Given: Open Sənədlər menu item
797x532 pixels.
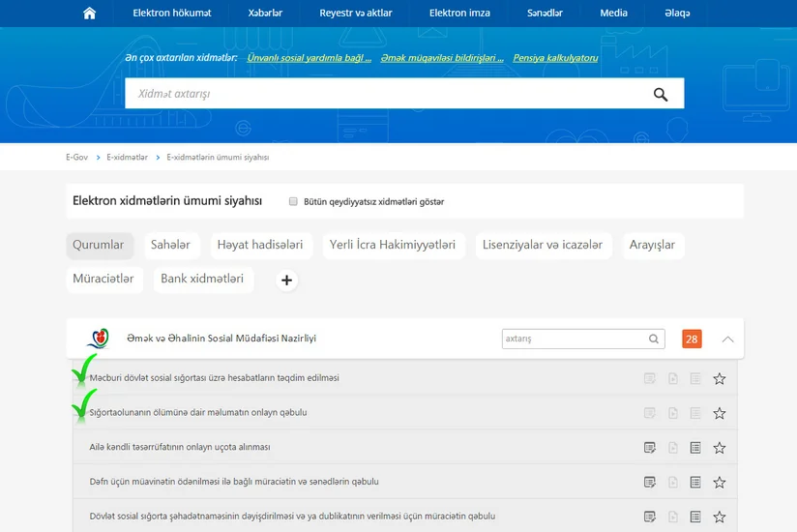Looking at the screenshot, I should (545, 13).
